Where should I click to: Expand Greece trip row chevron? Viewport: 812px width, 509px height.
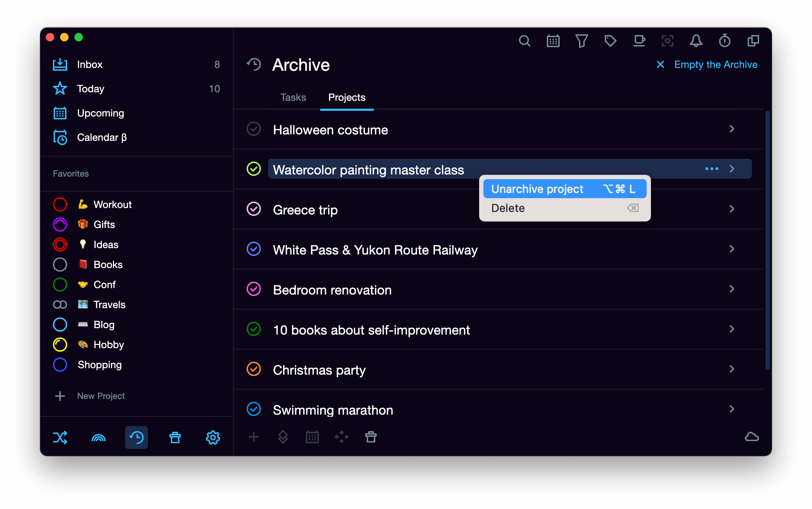tap(732, 209)
